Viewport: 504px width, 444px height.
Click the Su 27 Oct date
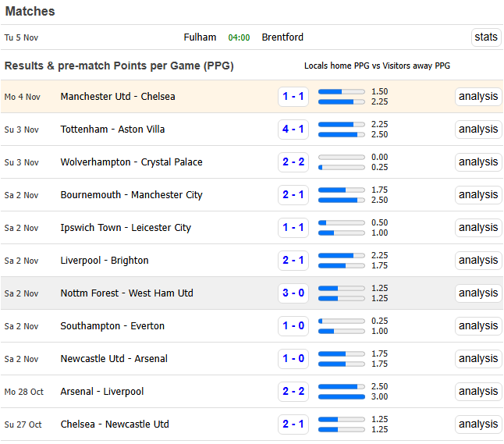[x=23, y=424]
